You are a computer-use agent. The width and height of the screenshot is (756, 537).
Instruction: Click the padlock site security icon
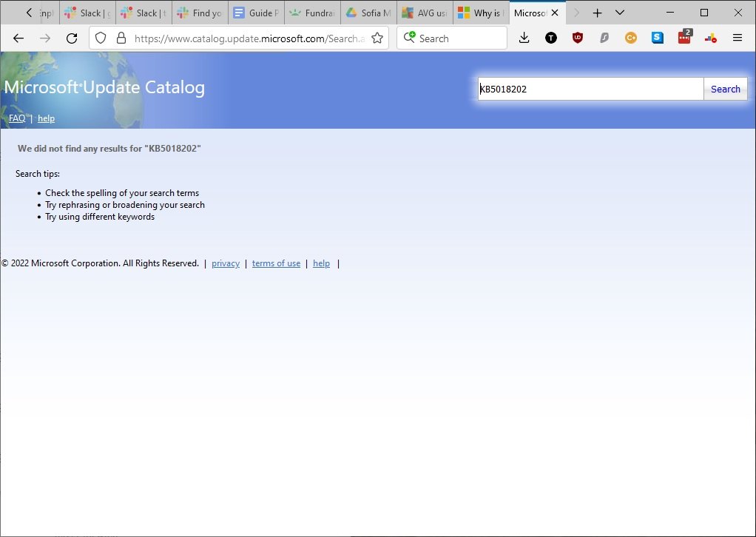point(121,38)
